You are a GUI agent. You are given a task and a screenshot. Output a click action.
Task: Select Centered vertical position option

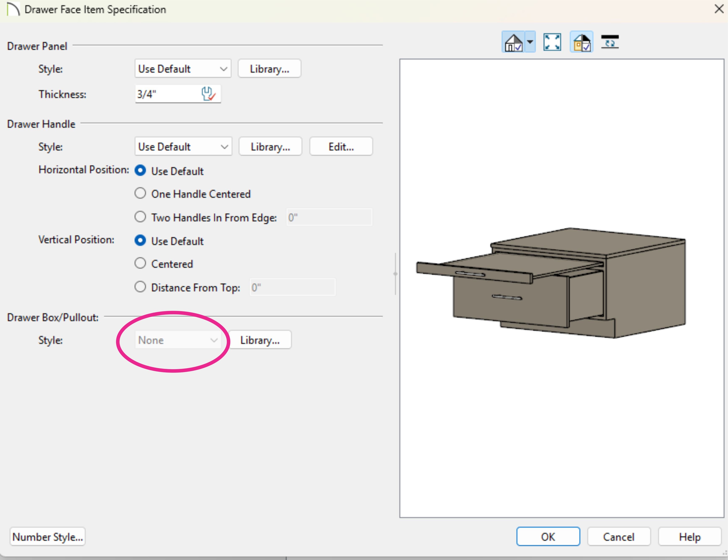(140, 263)
